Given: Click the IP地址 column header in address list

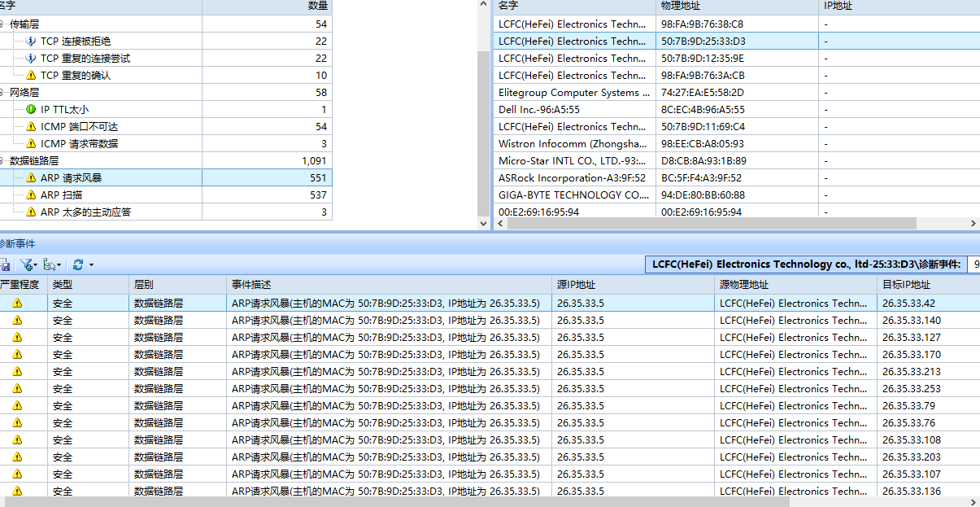Looking at the screenshot, I should click(899, 7).
